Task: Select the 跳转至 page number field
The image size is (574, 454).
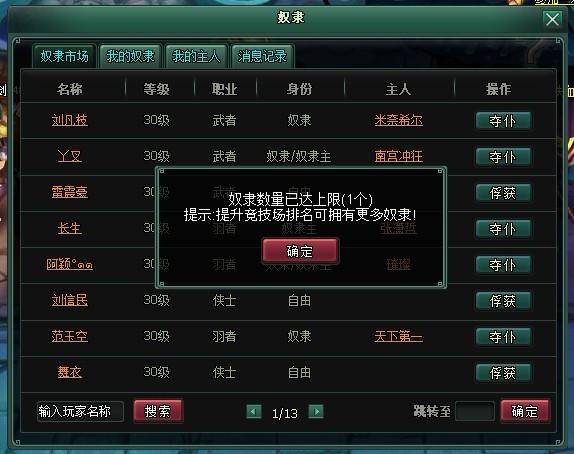Action: tap(475, 412)
